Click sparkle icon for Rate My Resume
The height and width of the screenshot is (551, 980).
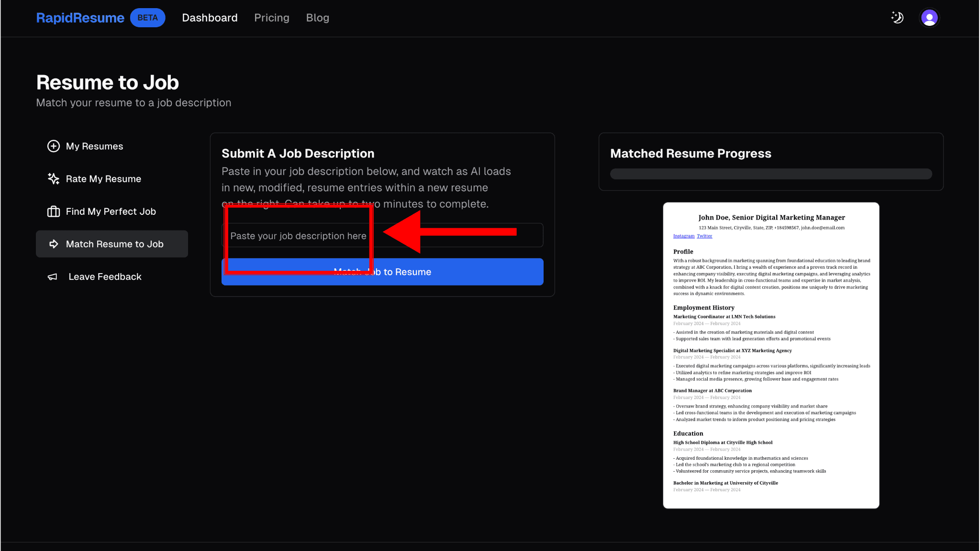coord(54,178)
